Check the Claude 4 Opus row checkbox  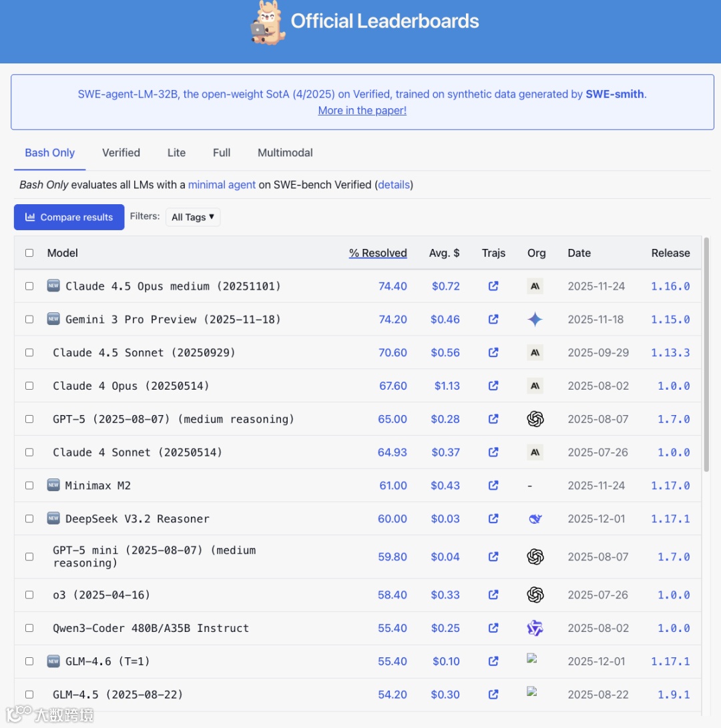coord(29,386)
